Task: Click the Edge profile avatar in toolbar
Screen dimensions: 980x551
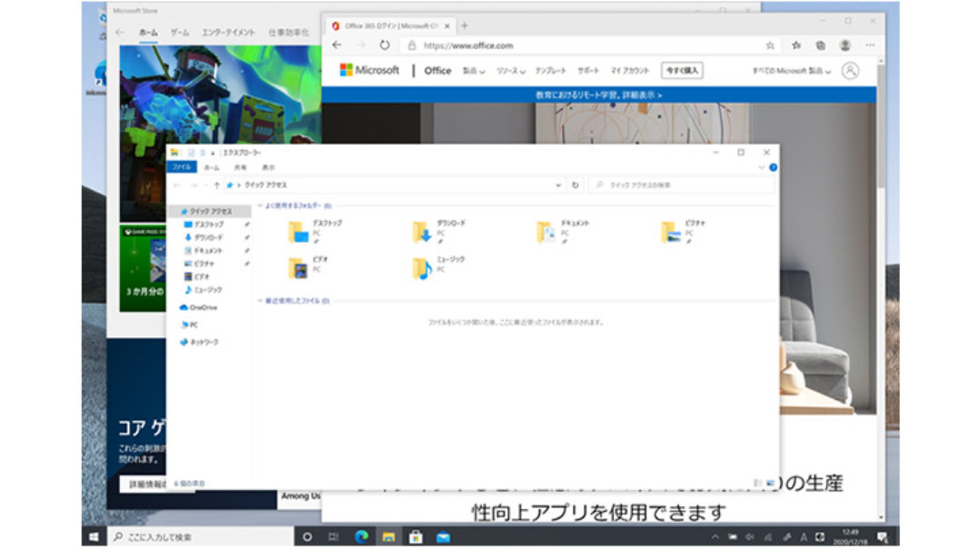Action: pyautogui.click(x=845, y=45)
